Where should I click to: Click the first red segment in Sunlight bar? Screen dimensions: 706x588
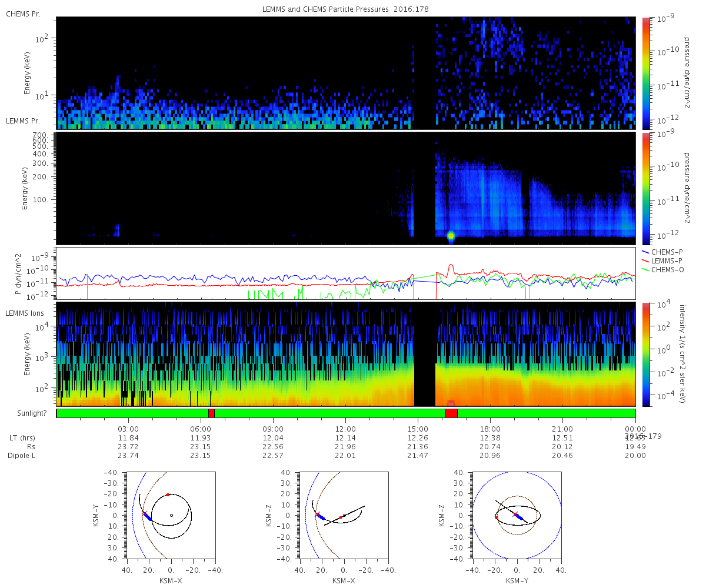tap(212, 413)
